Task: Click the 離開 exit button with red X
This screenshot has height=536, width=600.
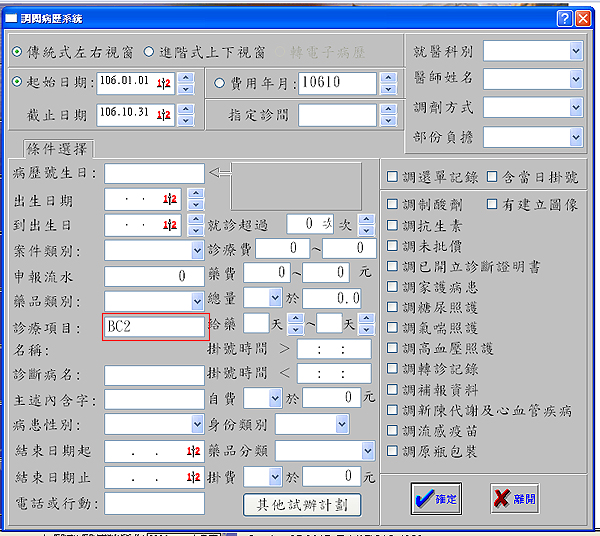Action: pyautogui.click(x=515, y=497)
